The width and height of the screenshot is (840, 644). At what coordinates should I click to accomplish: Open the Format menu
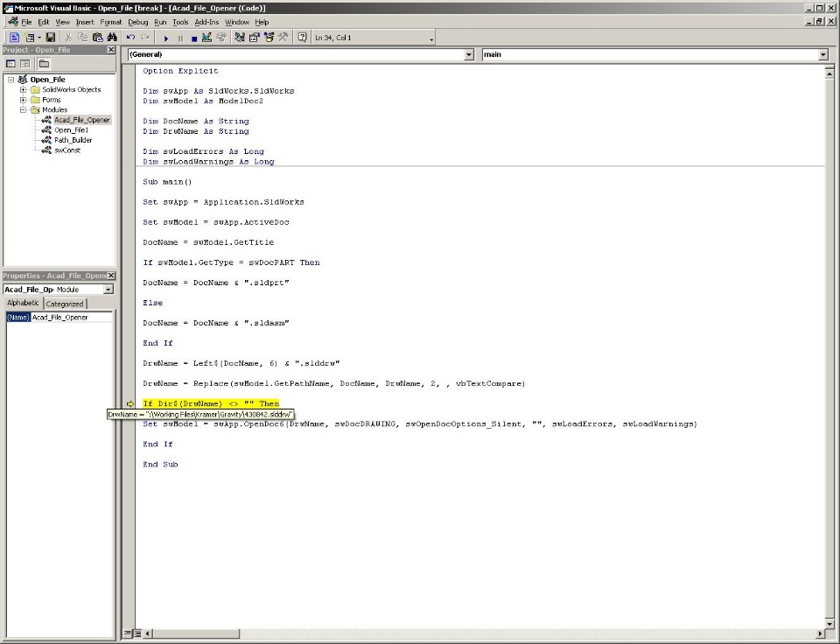(111, 22)
